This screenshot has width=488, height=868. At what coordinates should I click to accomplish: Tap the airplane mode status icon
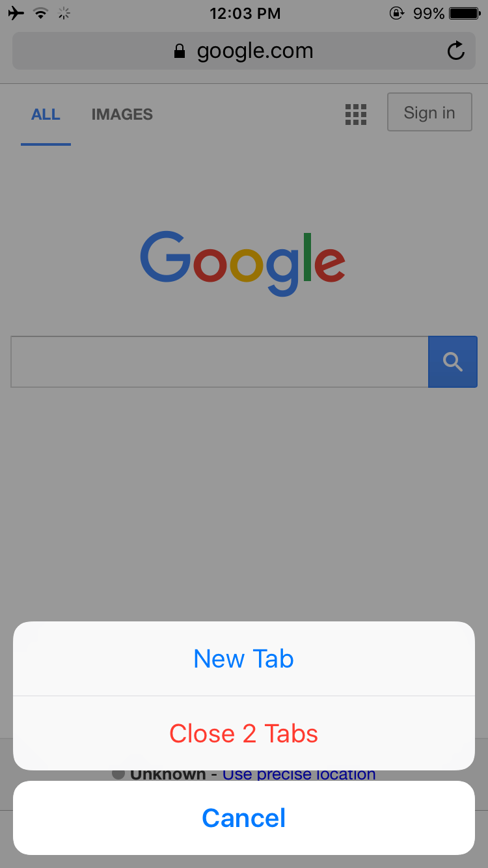[16, 13]
